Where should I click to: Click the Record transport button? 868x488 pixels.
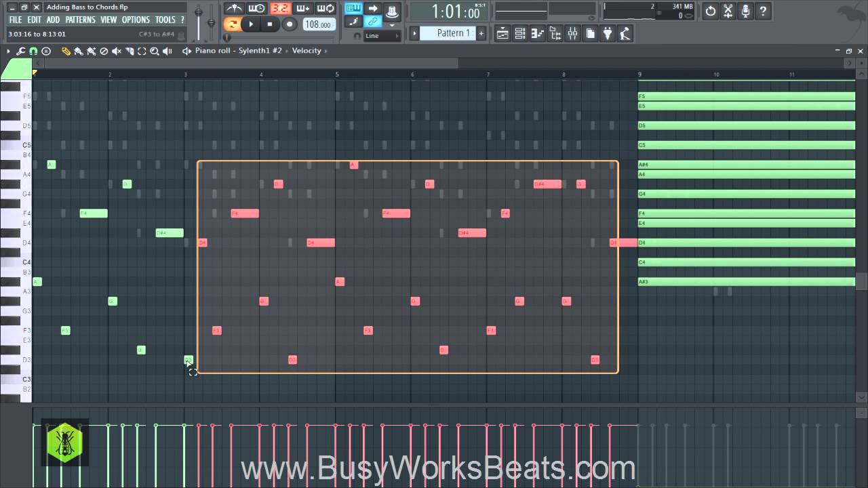290,24
